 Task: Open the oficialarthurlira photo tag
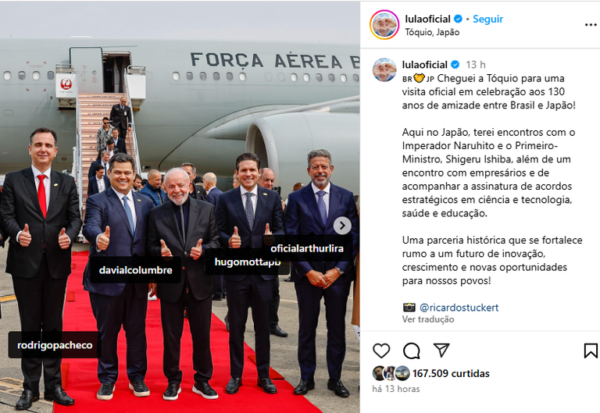point(307,249)
